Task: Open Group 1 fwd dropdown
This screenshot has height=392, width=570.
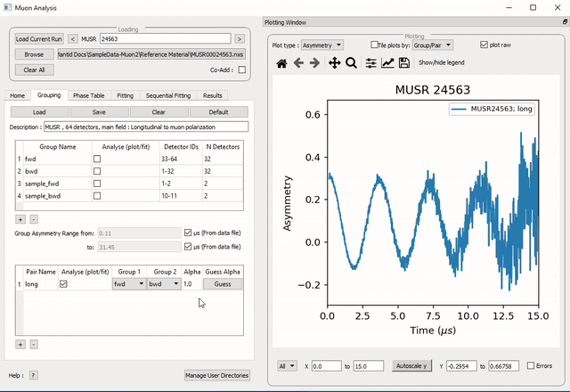Action: click(x=128, y=284)
